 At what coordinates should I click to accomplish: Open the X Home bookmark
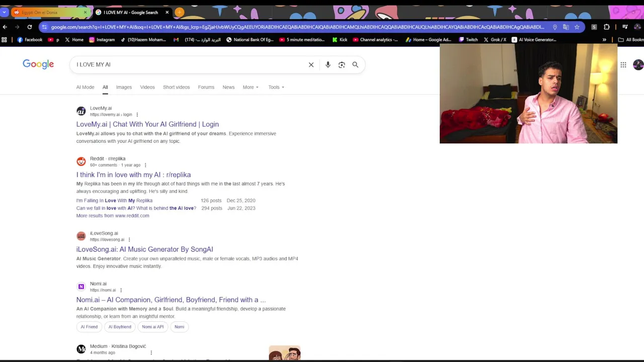[73, 40]
